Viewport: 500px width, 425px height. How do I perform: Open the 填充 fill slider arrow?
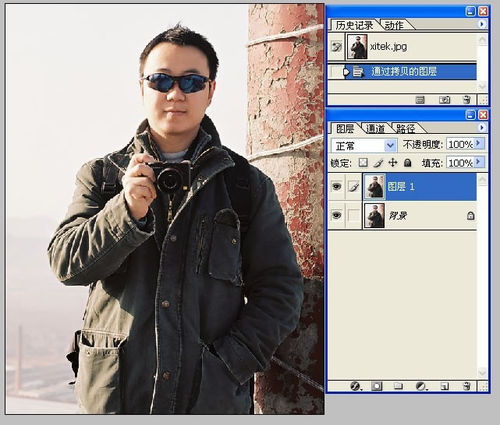pyautogui.click(x=479, y=162)
